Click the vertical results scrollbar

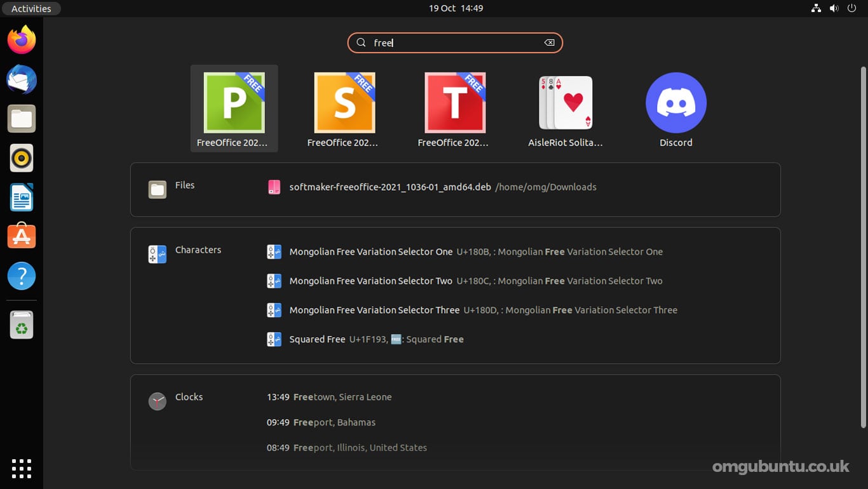(863, 247)
